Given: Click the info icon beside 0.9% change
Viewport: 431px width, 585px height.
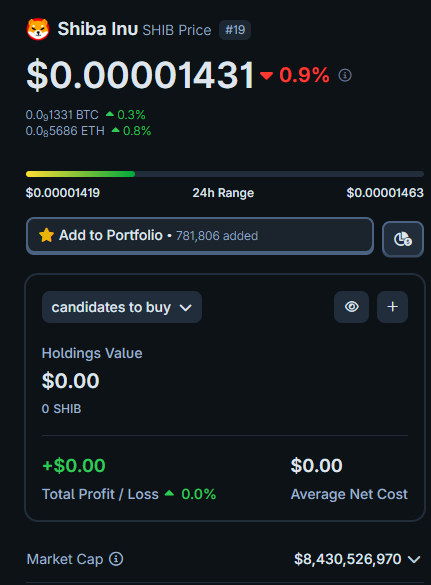Looking at the screenshot, I should [x=345, y=75].
